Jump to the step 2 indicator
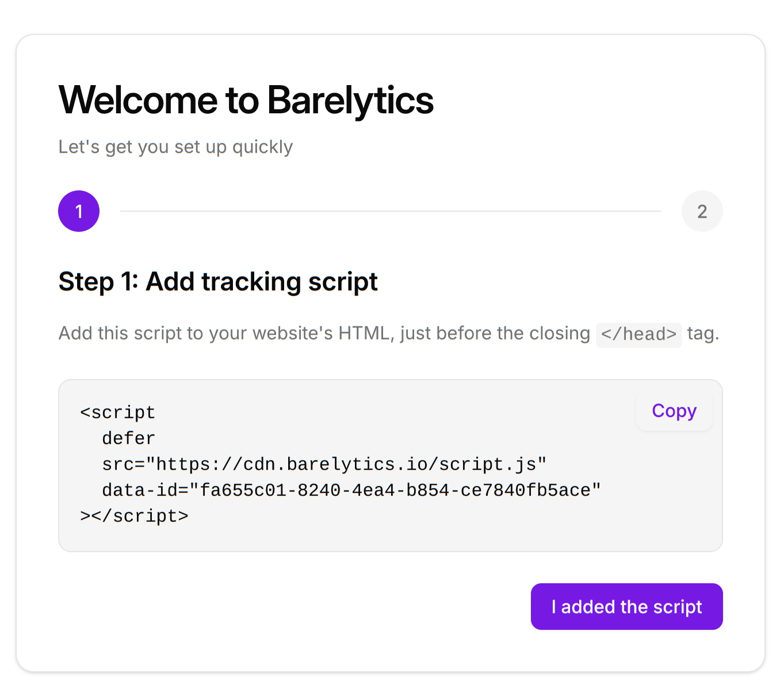The image size is (784, 696). tap(702, 211)
